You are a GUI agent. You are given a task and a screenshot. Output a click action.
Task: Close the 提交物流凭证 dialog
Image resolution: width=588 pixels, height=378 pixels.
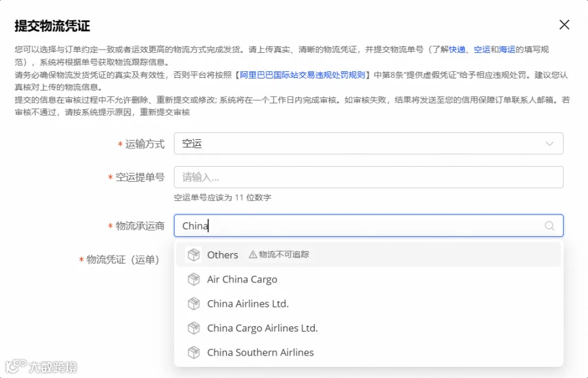click(x=564, y=25)
